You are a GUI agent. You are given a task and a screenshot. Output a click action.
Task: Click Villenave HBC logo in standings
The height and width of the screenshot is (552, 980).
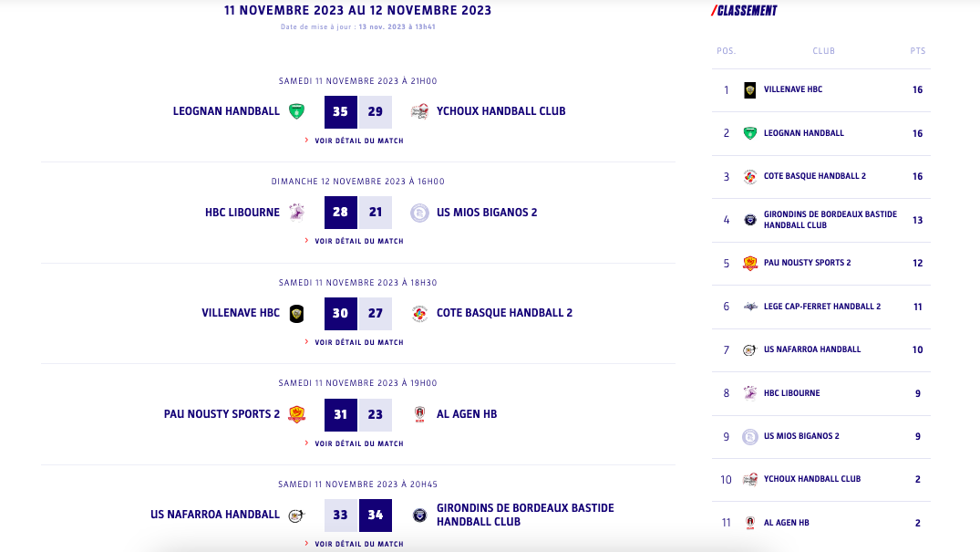point(750,89)
